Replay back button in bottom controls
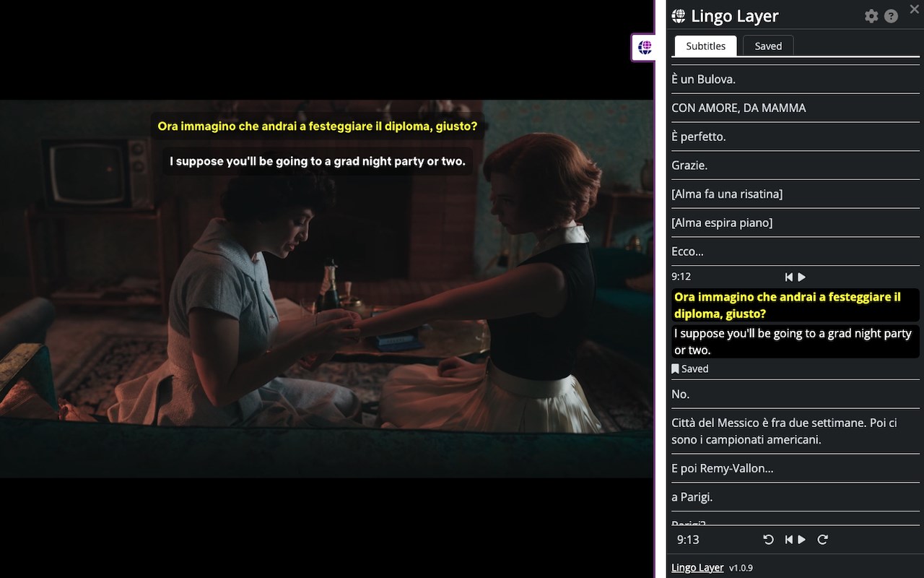This screenshot has height=578, width=924. (x=768, y=540)
